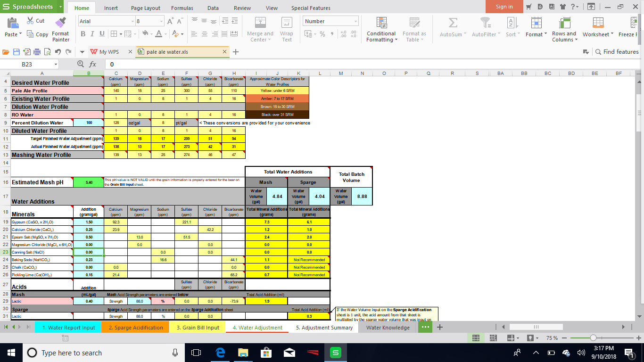Click the Sign in button

[x=504, y=7]
